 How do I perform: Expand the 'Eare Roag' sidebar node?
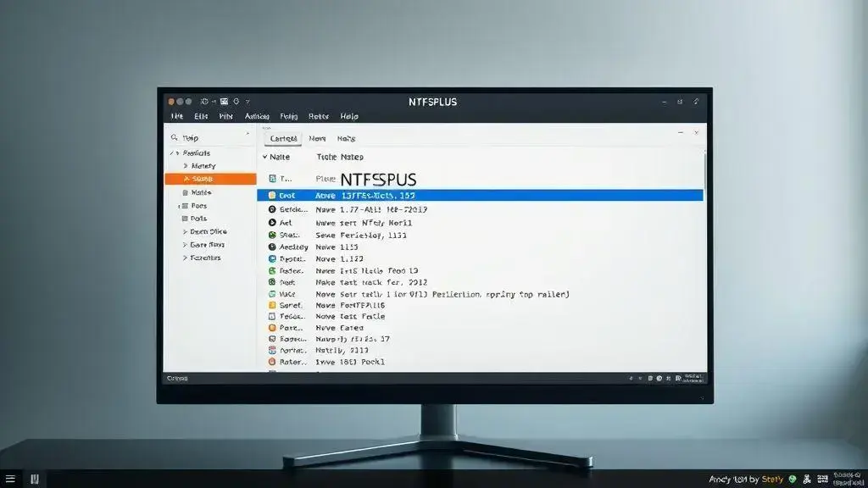click(x=185, y=245)
